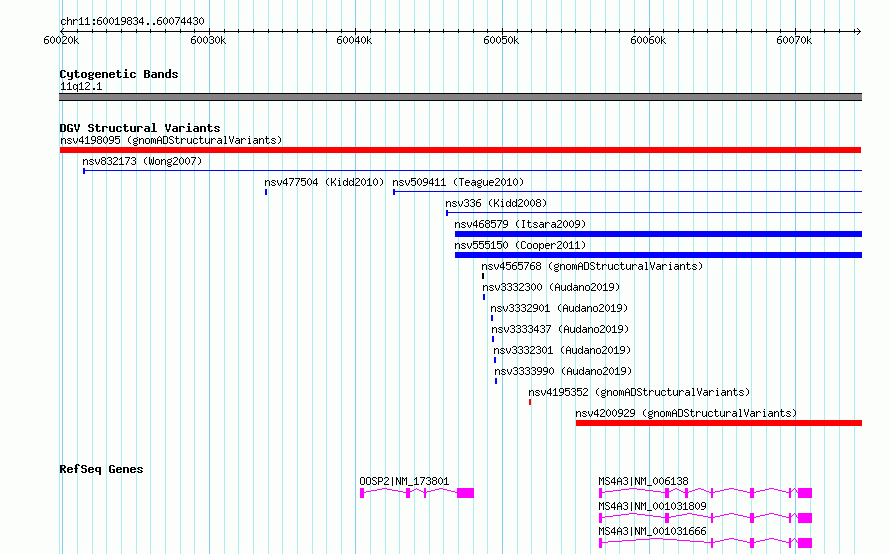Viewport: 890px width, 554px height.
Task: Click the nsv4200929 red variant bar
Action: pos(719,423)
